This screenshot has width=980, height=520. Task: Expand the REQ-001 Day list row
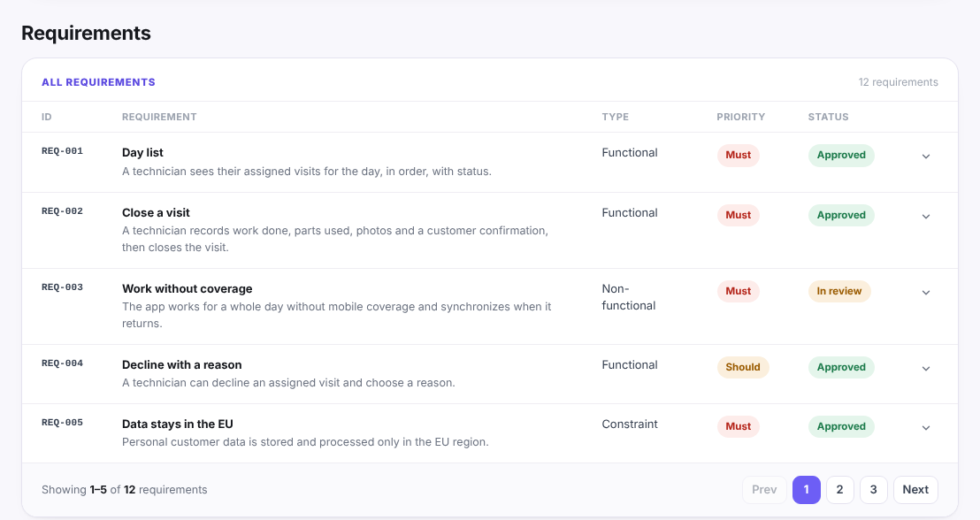pos(926,157)
